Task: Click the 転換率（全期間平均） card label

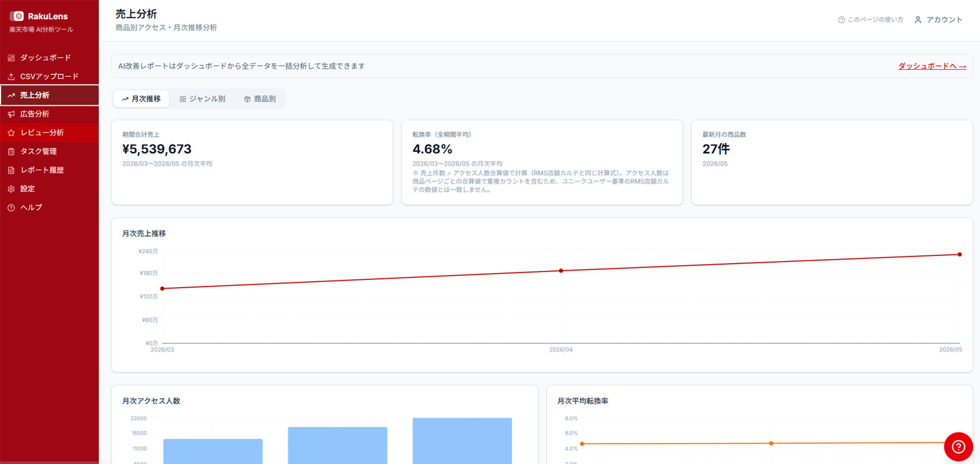Action: click(442, 135)
